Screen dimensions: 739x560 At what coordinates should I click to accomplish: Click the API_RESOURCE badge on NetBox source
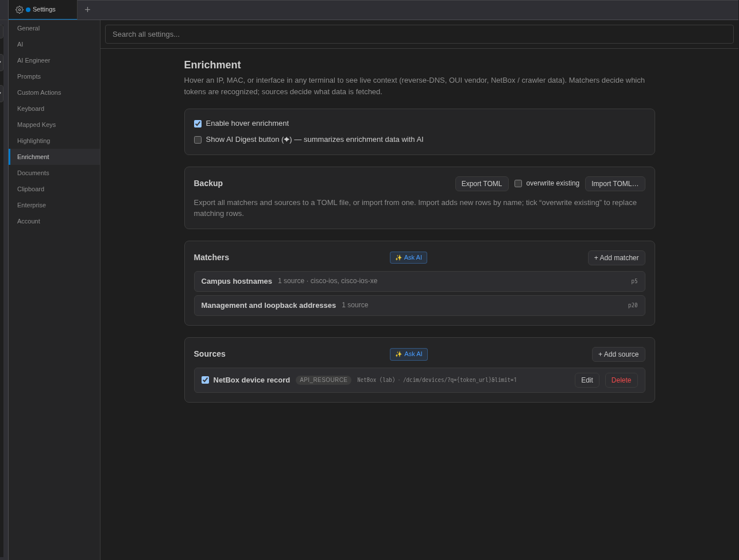point(323,380)
